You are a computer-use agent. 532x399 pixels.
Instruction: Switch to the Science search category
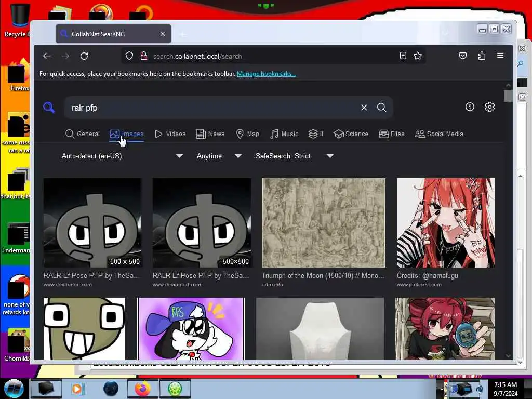[351, 134]
